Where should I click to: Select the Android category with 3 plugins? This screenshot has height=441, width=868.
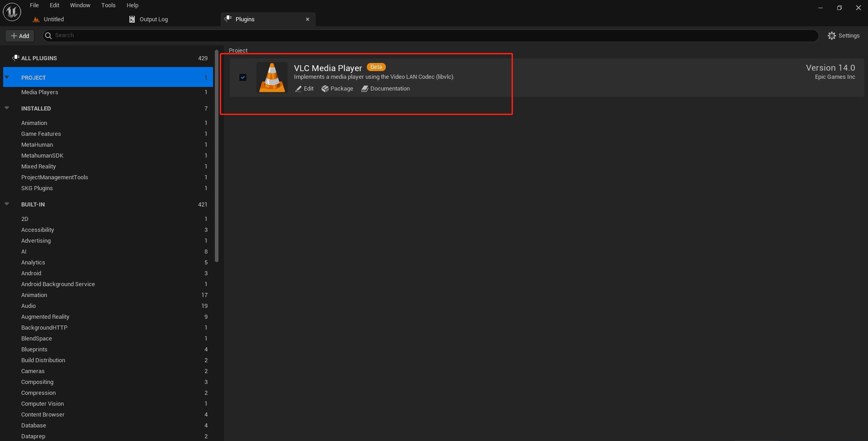coord(108,273)
